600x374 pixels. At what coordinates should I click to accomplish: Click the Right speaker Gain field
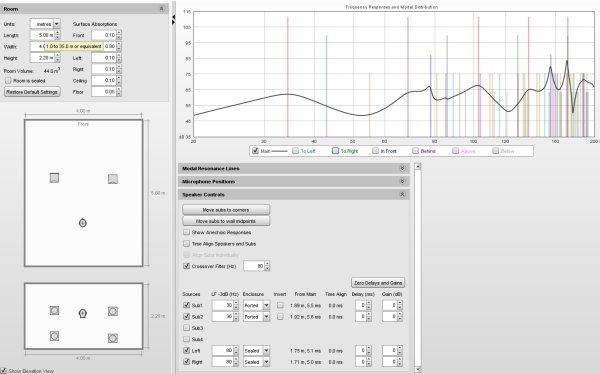pos(390,362)
